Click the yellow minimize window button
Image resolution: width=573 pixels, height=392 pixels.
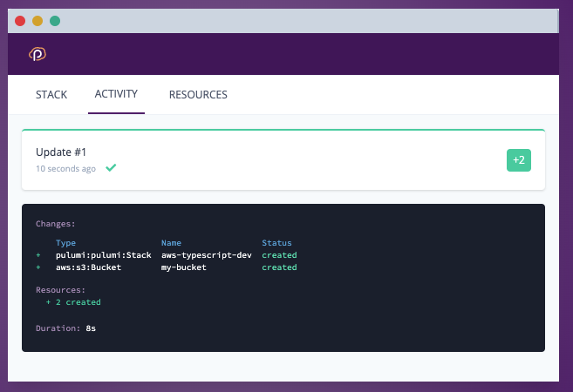coord(38,21)
